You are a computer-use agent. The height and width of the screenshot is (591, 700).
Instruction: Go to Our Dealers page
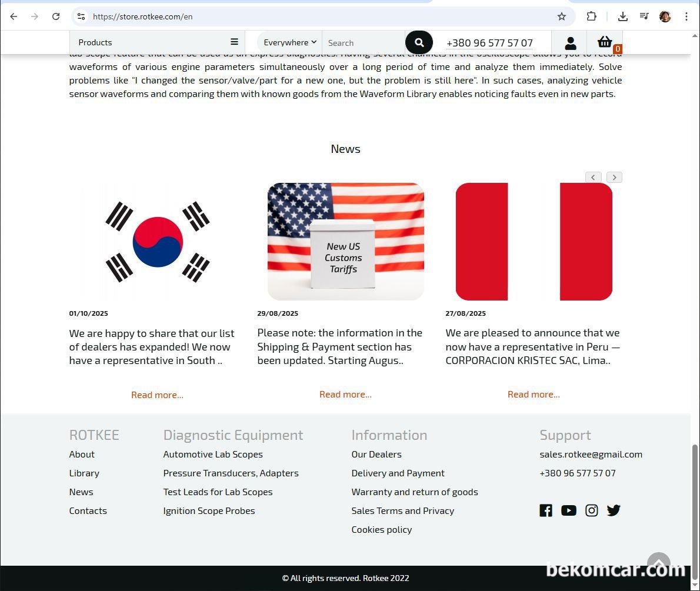point(376,454)
